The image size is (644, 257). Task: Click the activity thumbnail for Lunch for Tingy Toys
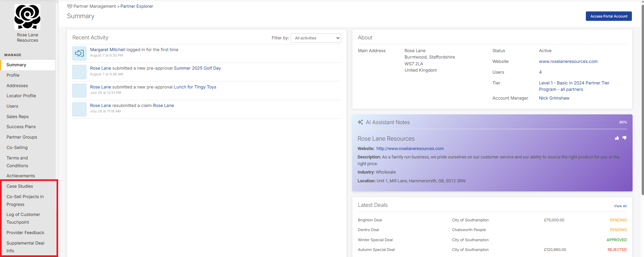click(79, 90)
